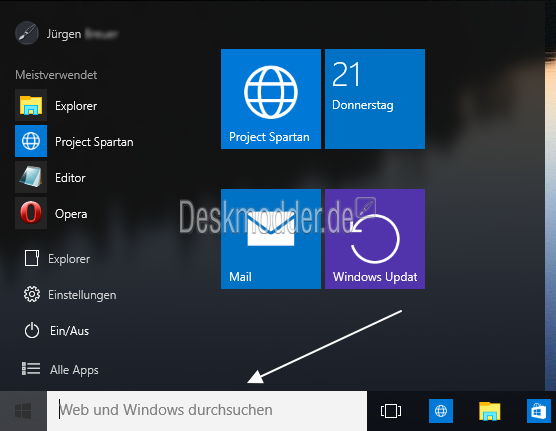The width and height of the screenshot is (556, 431).
Task: Open the Mail tile
Action: tap(271, 239)
